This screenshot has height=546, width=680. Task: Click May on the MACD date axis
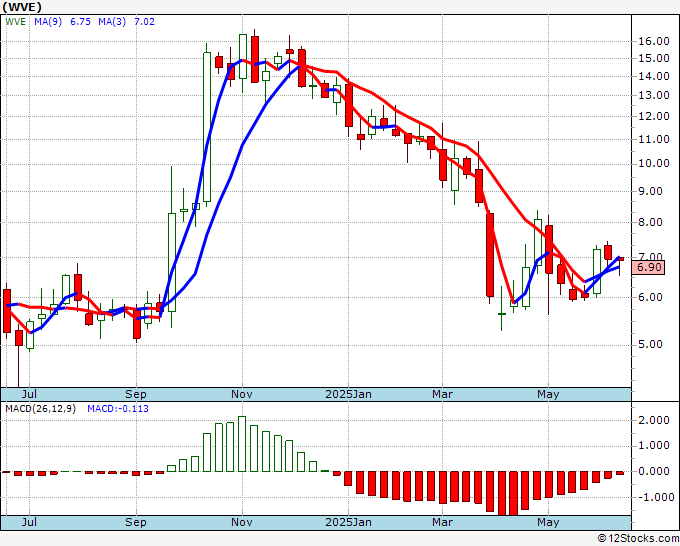548,522
